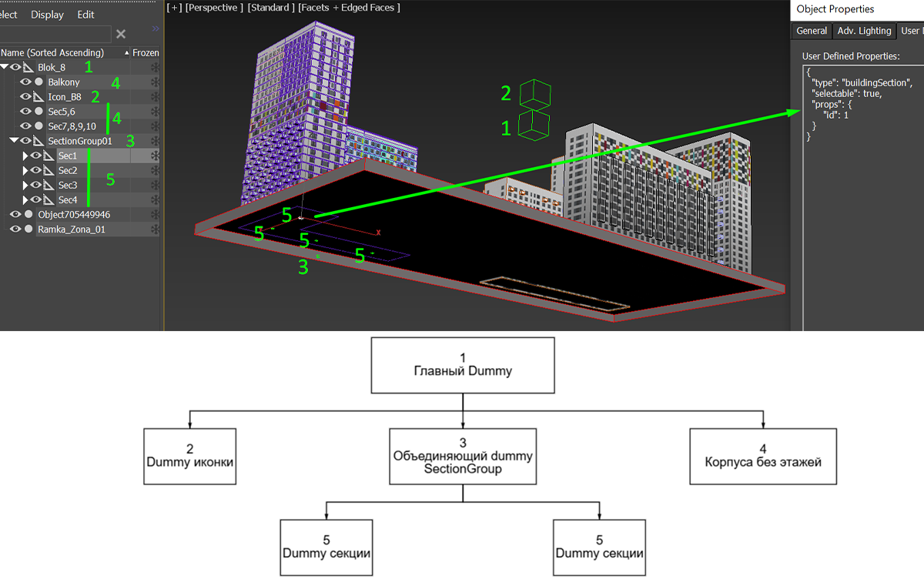Toggle the eye icon for Sec5,6
Image resolution: width=924 pixels, height=586 pixels.
point(25,112)
